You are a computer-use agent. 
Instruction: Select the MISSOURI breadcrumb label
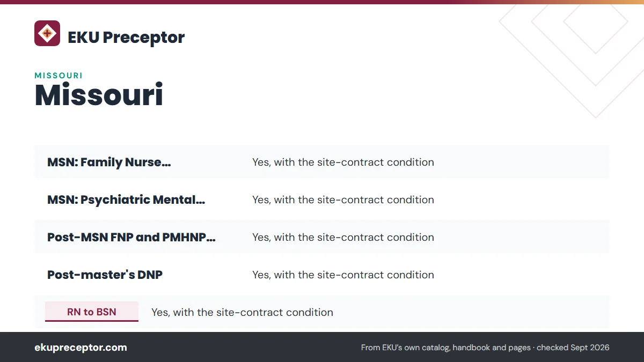(58, 76)
